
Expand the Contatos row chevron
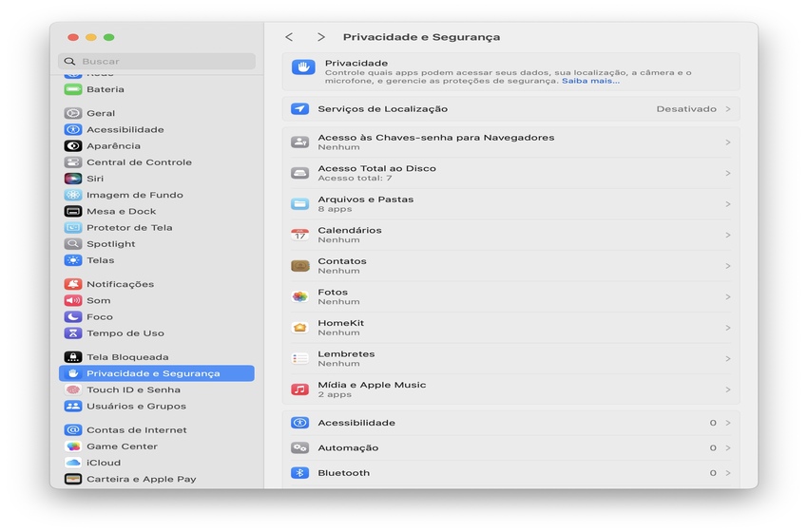728,266
